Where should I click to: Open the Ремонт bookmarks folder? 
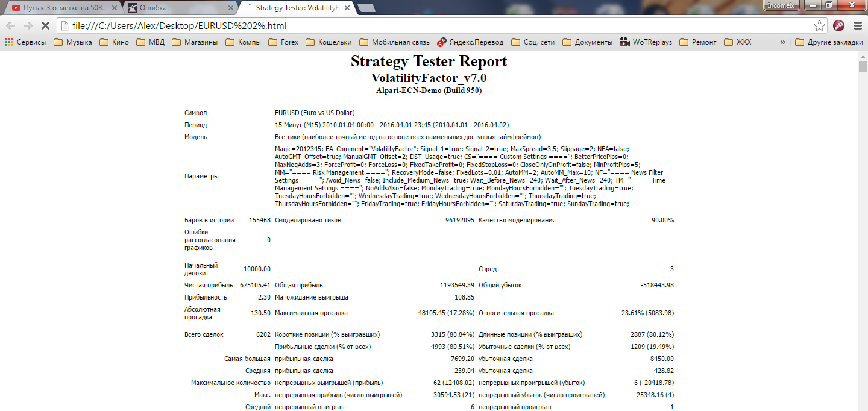698,42
